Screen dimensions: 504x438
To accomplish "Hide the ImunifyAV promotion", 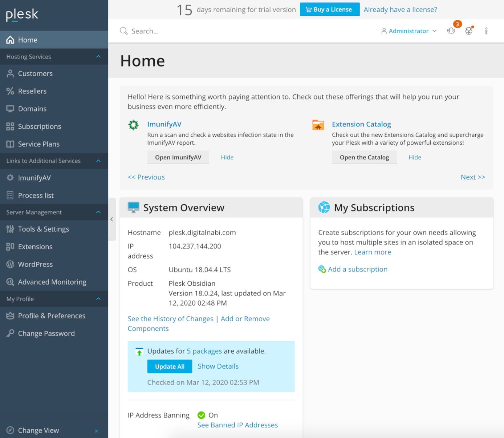I will 227,157.
